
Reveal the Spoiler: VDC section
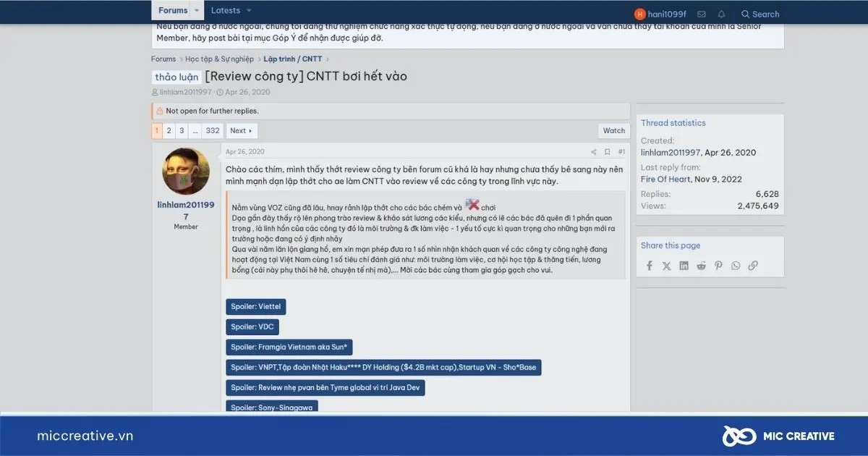click(251, 326)
